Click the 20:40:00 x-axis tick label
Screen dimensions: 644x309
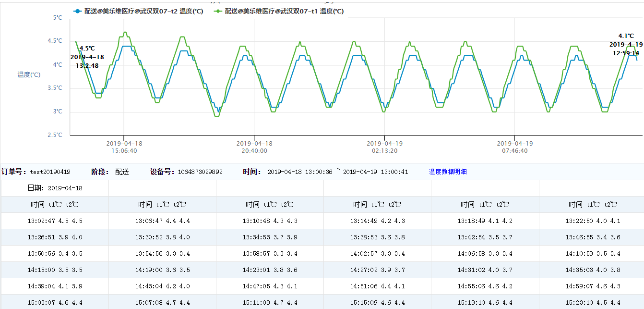click(x=254, y=147)
